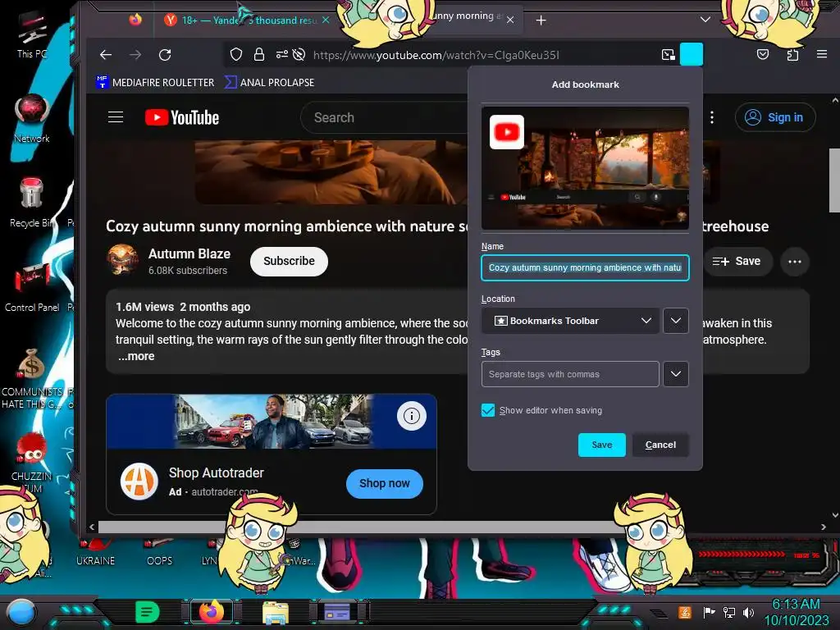
Task: Go back with the browser back arrow
Action: (x=106, y=55)
